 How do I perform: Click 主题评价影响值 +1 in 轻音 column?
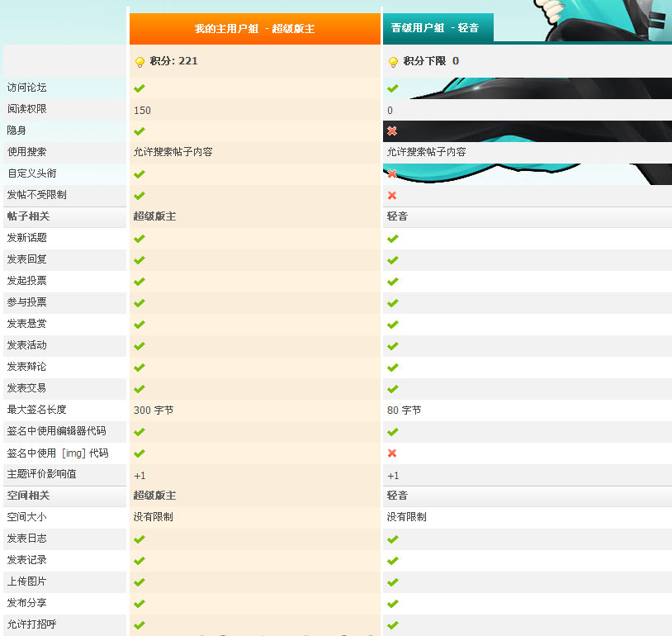click(x=393, y=475)
